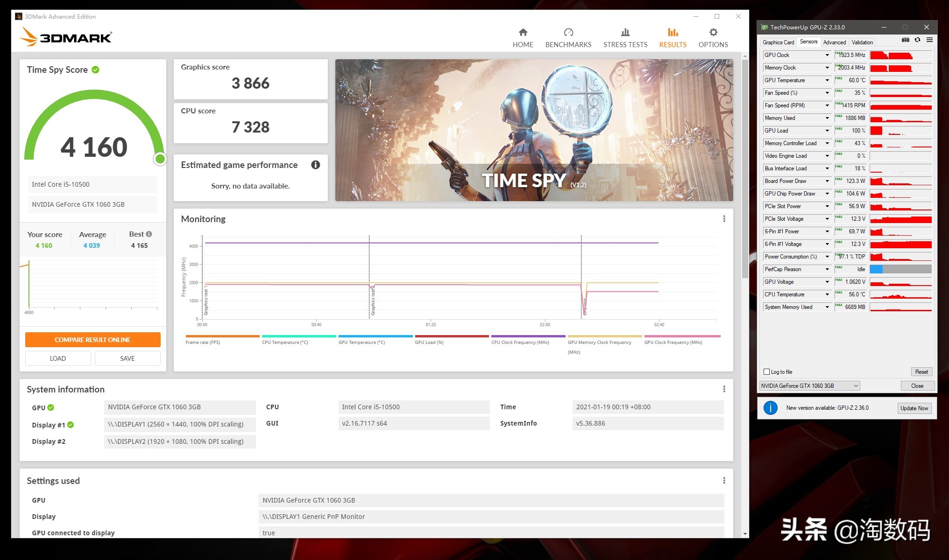
Task: Toggle the Log to file checkbox in GPU-Z
Action: (766, 372)
